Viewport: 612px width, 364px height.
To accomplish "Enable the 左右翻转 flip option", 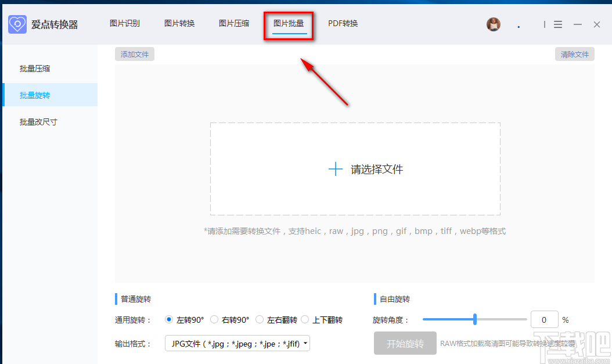I will (260, 319).
